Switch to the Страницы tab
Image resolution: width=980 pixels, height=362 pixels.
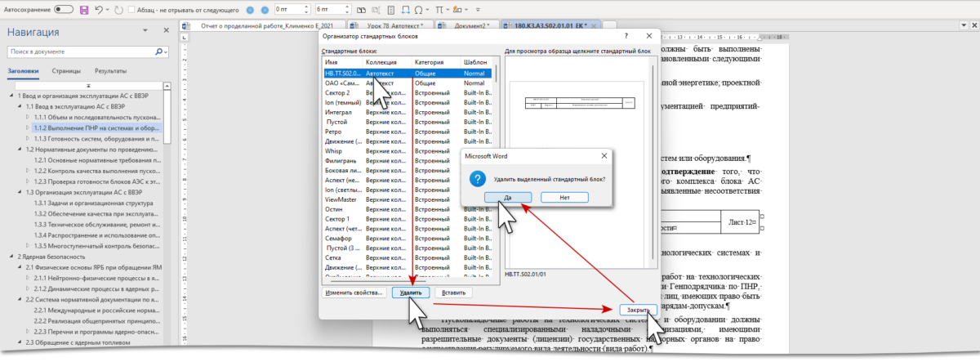pos(66,71)
